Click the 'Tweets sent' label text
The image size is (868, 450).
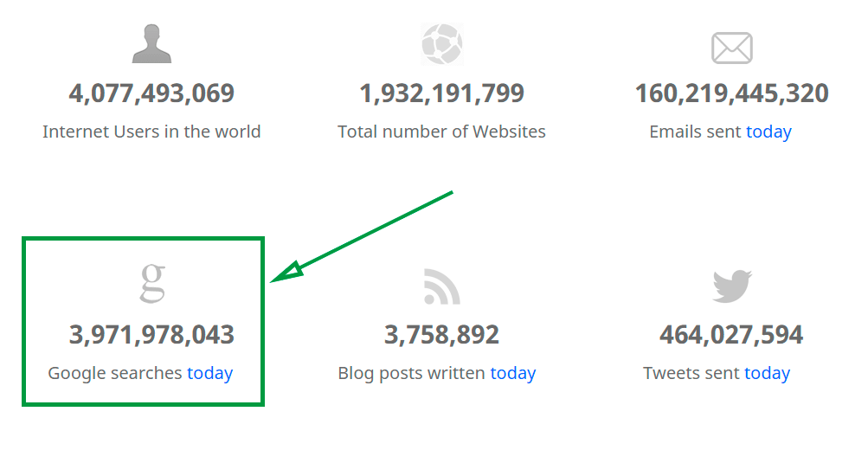(691, 373)
